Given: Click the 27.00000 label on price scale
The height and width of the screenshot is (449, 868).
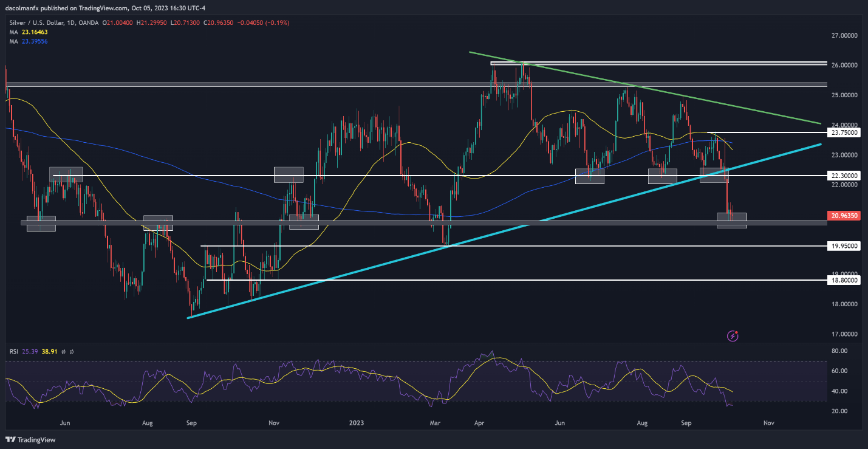Looking at the screenshot, I should [844, 36].
